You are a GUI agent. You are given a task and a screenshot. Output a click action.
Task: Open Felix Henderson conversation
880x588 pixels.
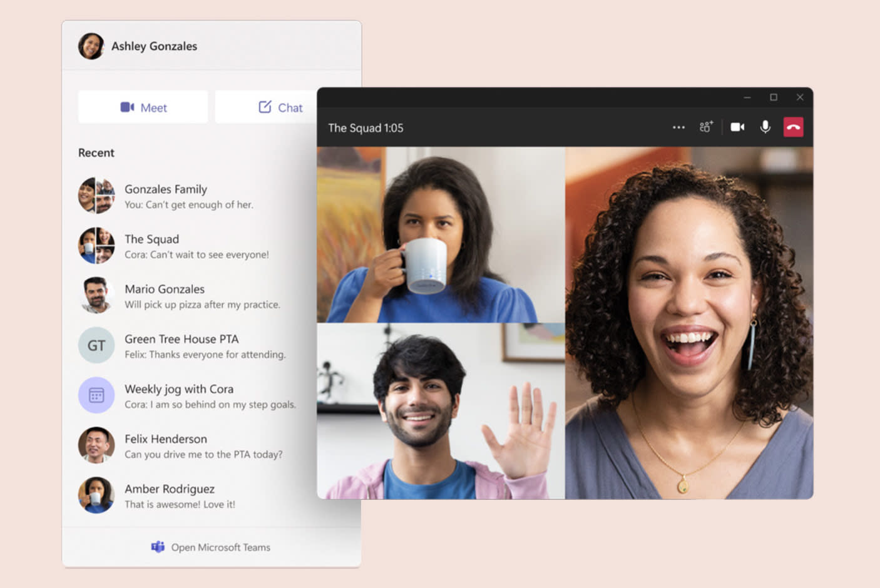click(166, 445)
